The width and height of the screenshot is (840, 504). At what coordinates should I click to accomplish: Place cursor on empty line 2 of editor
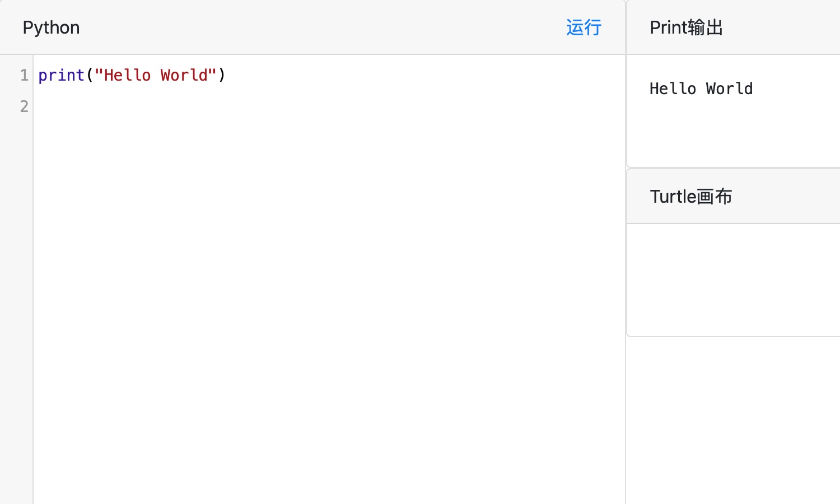329,106
